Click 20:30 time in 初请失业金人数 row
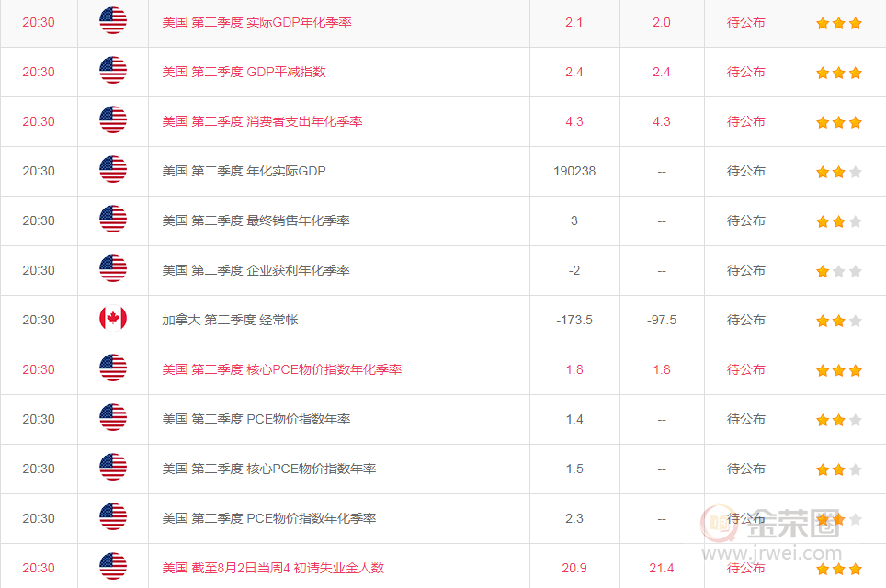The image size is (886, 588). [39, 568]
